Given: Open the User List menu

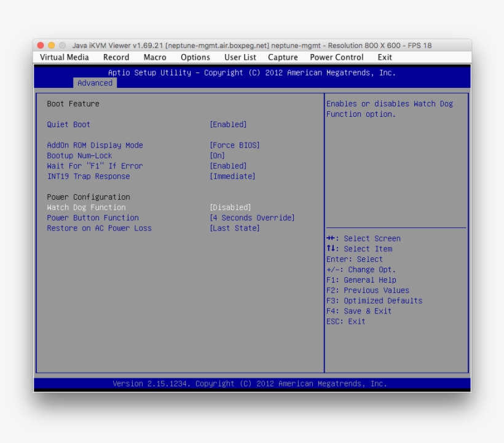Looking at the screenshot, I should (240, 57).
